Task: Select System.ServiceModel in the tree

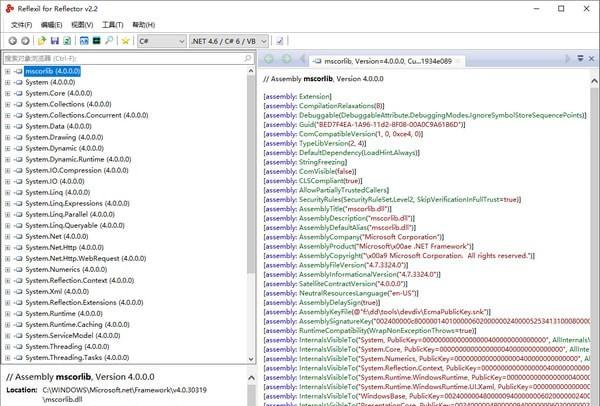Action: pyautogui.click(x=73, y=336)
